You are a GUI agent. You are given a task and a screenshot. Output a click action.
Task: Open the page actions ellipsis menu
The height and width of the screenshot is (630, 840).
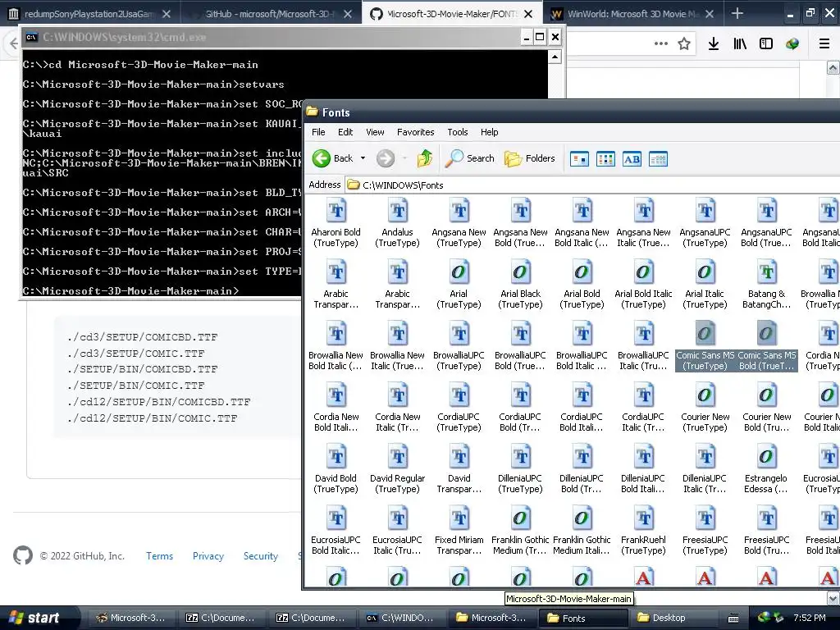(x=661, y=44)
